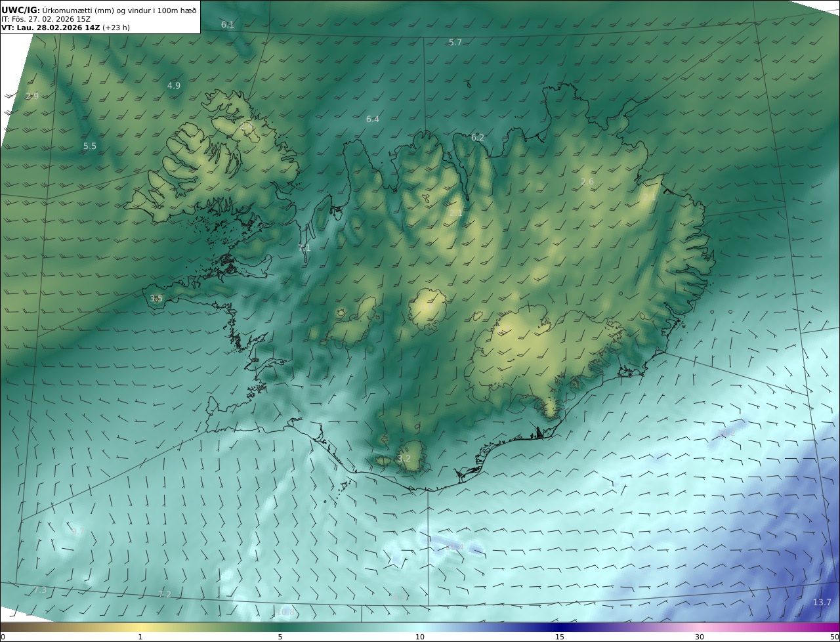The height and width of the screenshot is (642, 840).
Task: Click the "VT: Lau. 28.02.2026 14Z" valid time
Action: coord(51,28)
